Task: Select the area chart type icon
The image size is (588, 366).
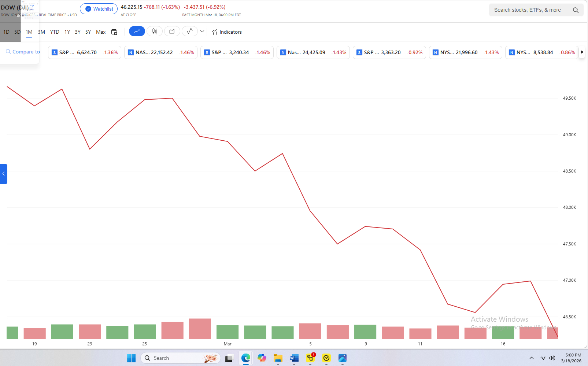Action: tap(172, 32)
